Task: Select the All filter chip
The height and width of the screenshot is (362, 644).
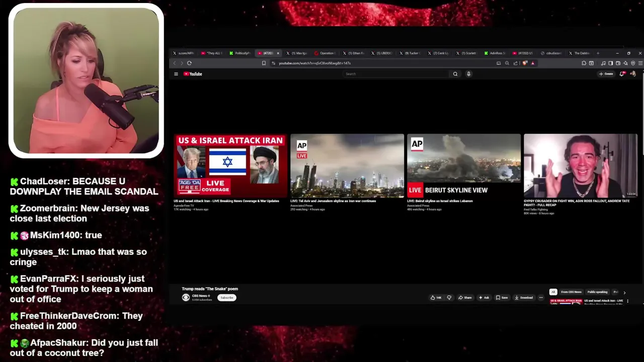Action: (553, 292)
